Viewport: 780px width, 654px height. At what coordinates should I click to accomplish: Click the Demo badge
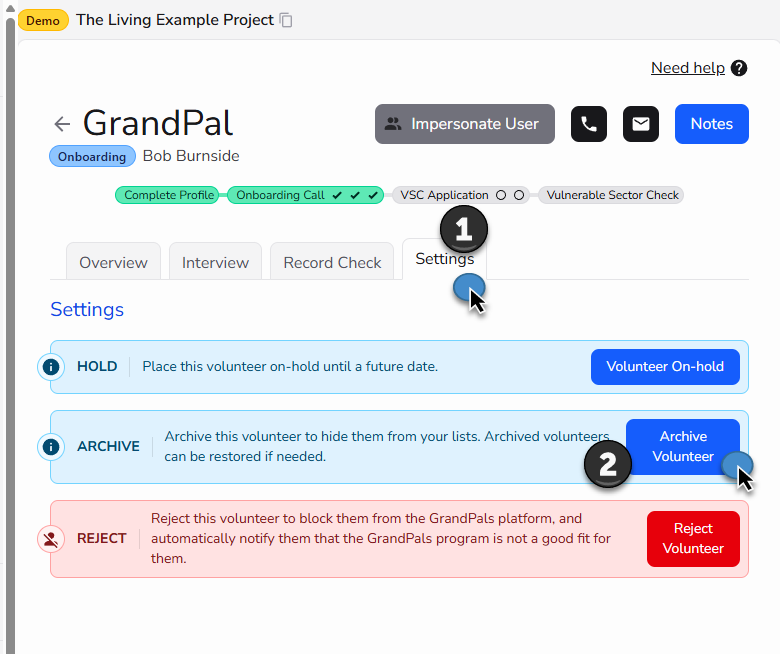coord(43,20)
